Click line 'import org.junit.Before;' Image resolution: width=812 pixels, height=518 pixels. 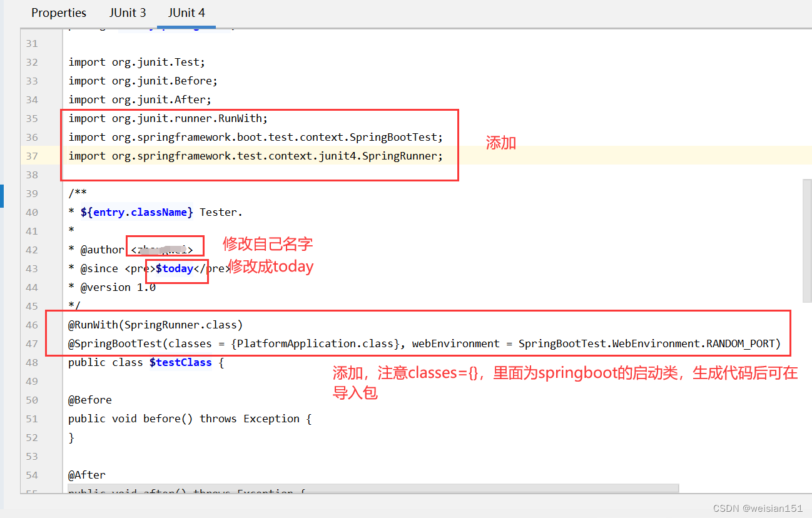point(143,81)
